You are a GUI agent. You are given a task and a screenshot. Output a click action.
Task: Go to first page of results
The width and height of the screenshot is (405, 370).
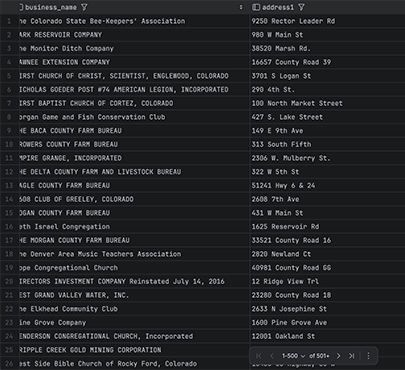[x=259, y=356]
